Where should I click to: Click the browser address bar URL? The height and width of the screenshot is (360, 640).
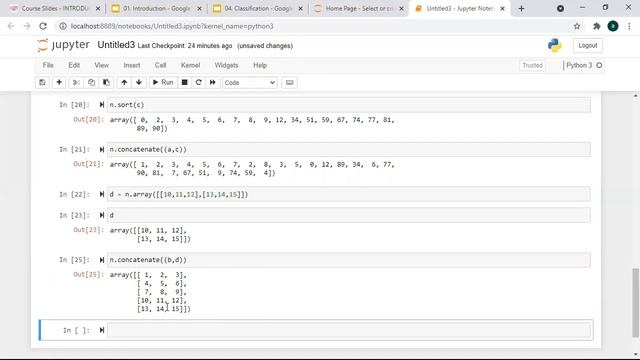(x=172, y=26)
